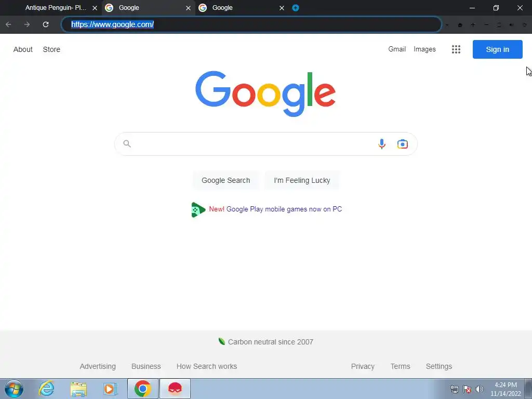
Task: Open the Gmail link
Action: click(x=397, y=49)
